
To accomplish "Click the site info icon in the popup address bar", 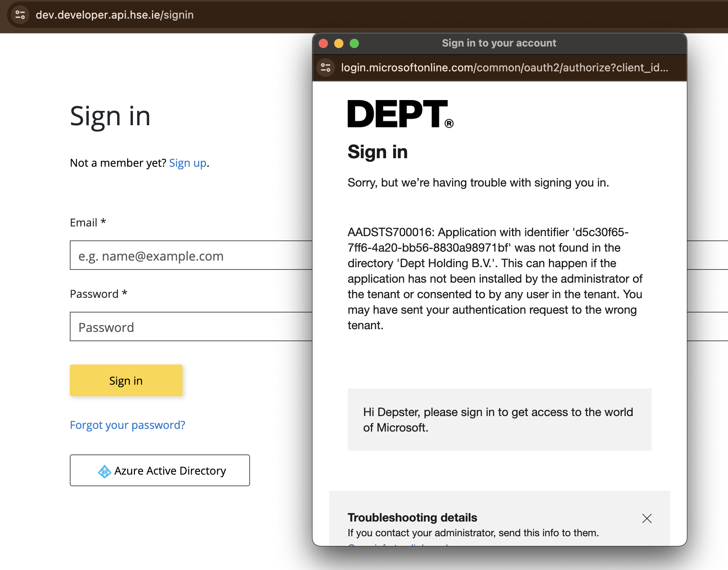I will tap(326, 67).
